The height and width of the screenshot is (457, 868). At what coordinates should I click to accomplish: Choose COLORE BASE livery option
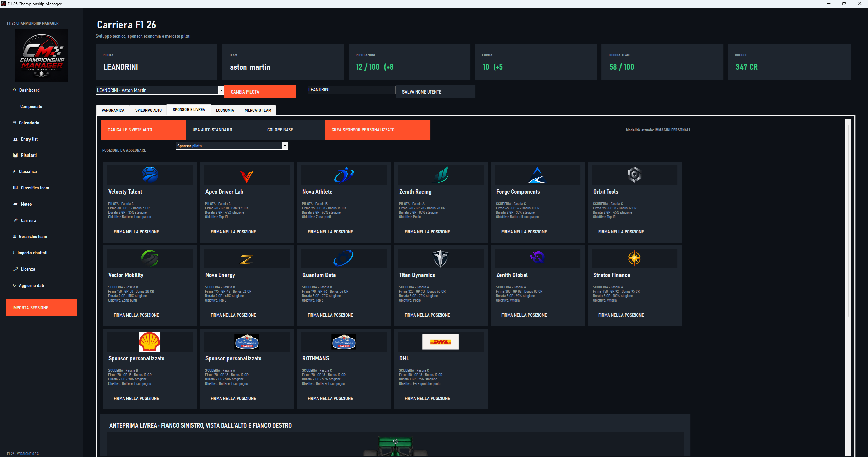tap(280, 130)
